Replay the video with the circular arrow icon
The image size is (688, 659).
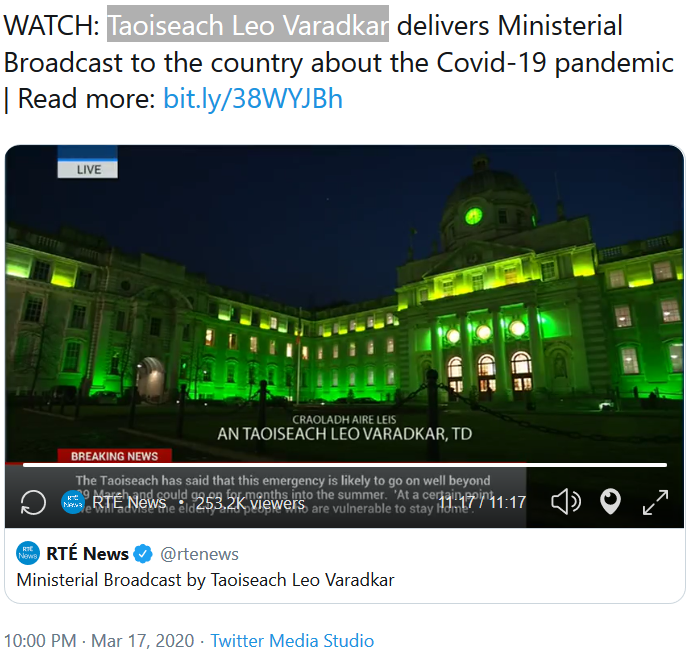(33, 502)
